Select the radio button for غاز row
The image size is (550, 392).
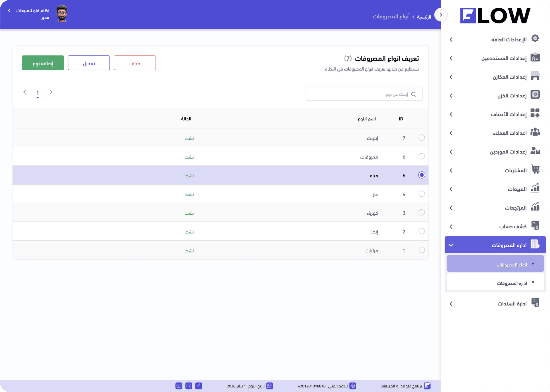coord(421,194)
